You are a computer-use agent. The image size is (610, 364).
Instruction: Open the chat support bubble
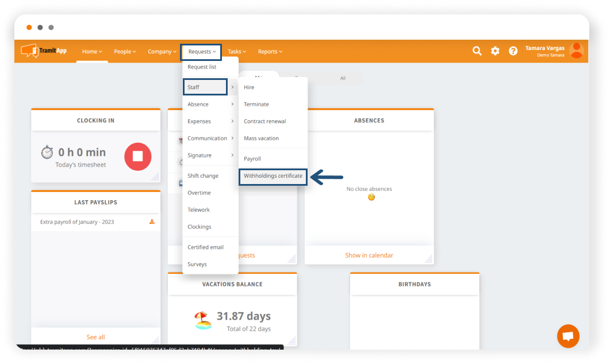pos(568,336)
